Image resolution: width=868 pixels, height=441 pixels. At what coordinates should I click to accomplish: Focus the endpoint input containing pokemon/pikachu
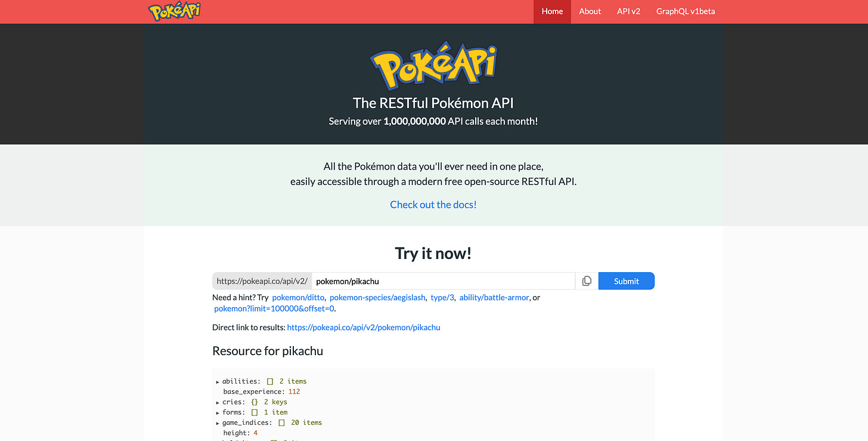pos(444,281)
